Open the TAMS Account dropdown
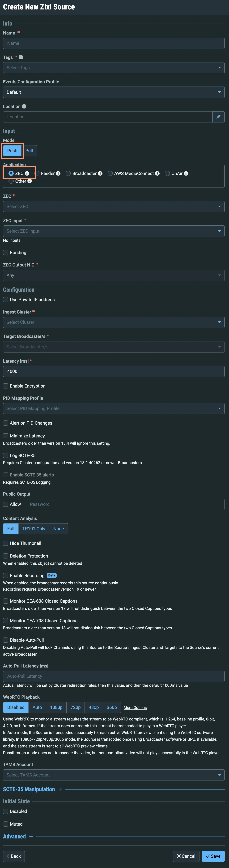229x868 pixels. point(114,775)
